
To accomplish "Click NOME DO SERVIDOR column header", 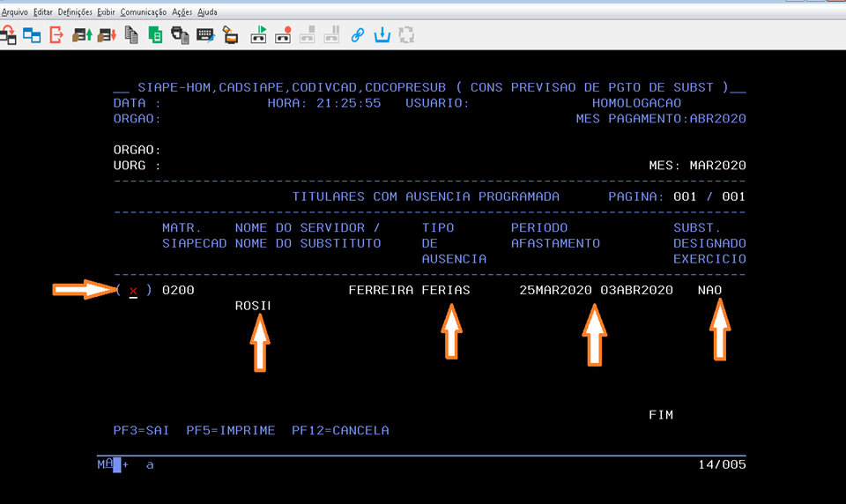I will click(308, 228).
